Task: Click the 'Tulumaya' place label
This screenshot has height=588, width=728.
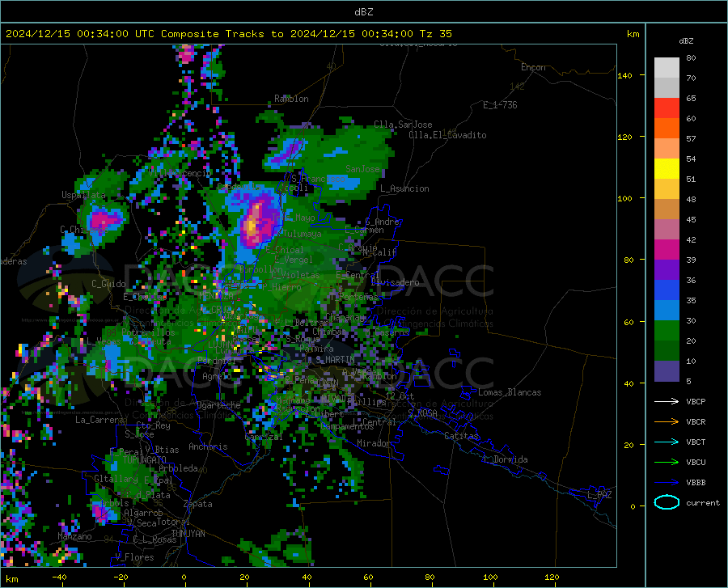Action: click(303, 234)
